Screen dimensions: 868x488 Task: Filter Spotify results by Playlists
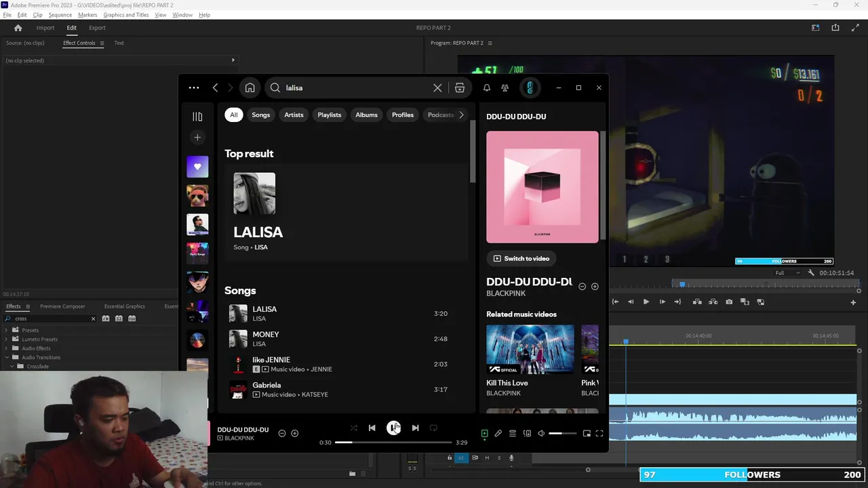point(330,115)
